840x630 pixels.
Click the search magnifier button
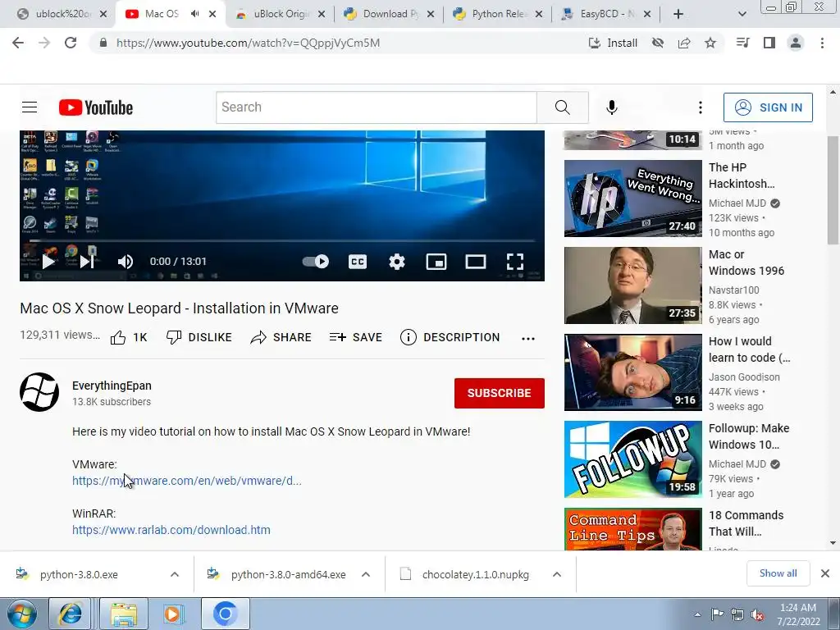click(563, 107)
